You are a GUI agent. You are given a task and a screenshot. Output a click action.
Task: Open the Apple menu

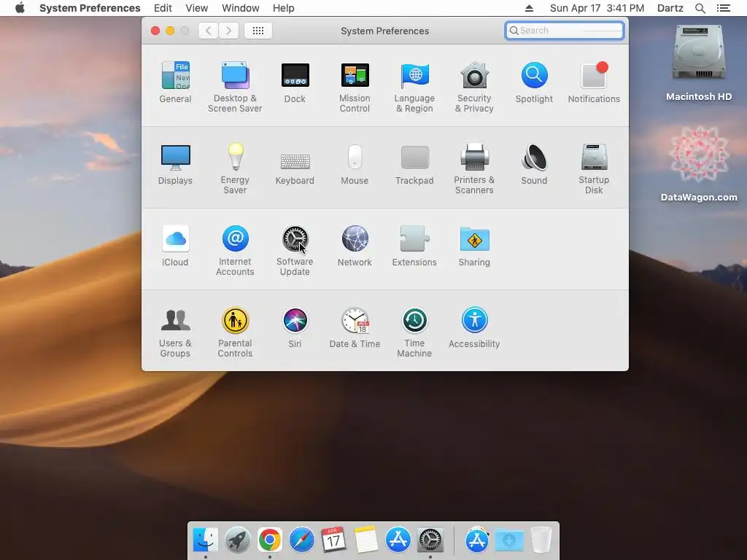pos(20,8)
